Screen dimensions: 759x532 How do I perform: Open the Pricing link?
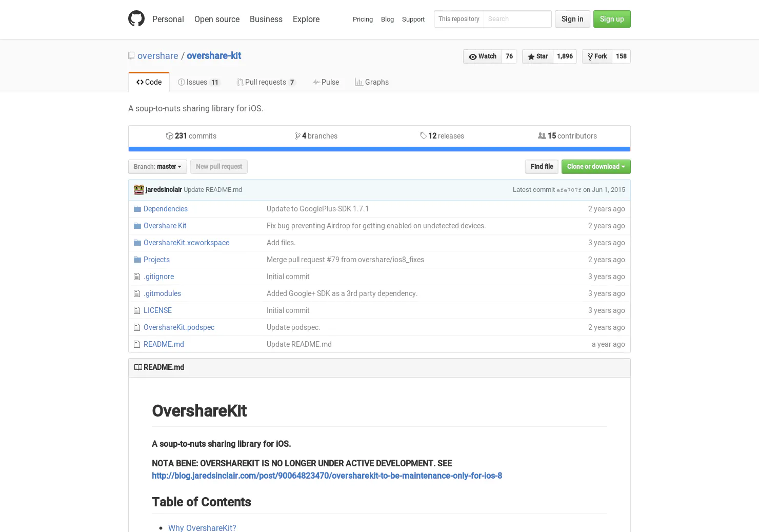click(363, 19)
